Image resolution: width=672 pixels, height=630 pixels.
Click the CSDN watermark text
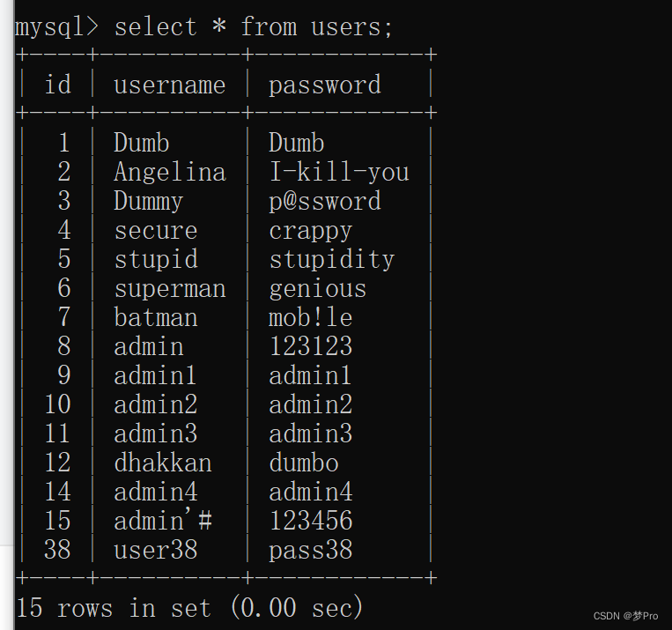click(x=625, y=616)
